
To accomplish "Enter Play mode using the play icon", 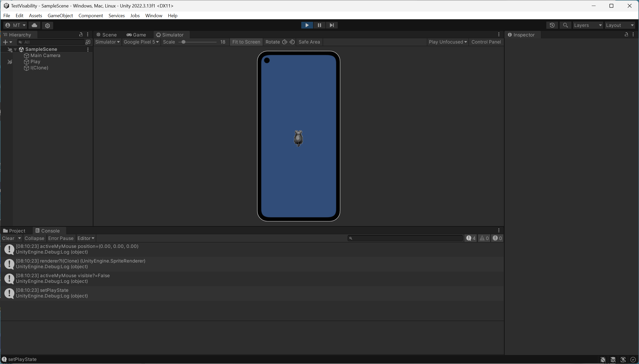I will point(307,25).
